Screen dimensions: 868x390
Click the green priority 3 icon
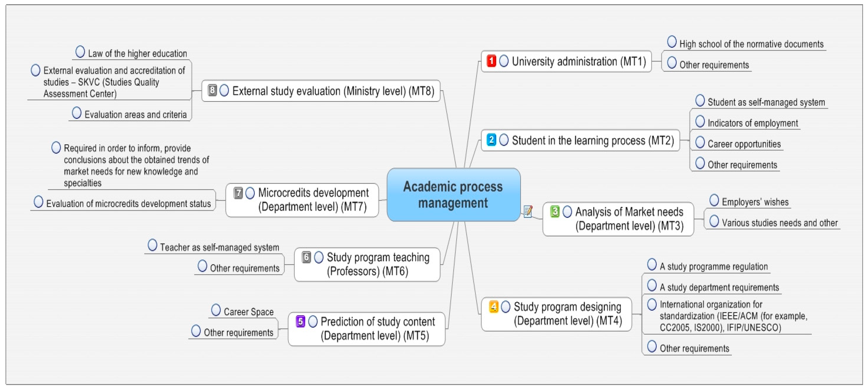[555, 212]
